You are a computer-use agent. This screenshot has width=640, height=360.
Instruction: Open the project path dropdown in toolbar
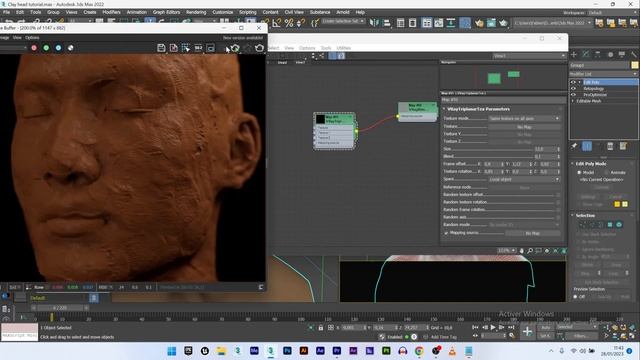click(553, 23)
